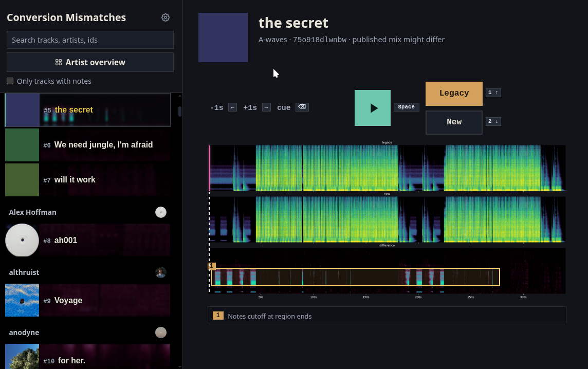Image resolution: width=588 pixels, height=369 pixels.
Task: Open settings gear next to Conversion Mismatches
Action: pos(166,17)
